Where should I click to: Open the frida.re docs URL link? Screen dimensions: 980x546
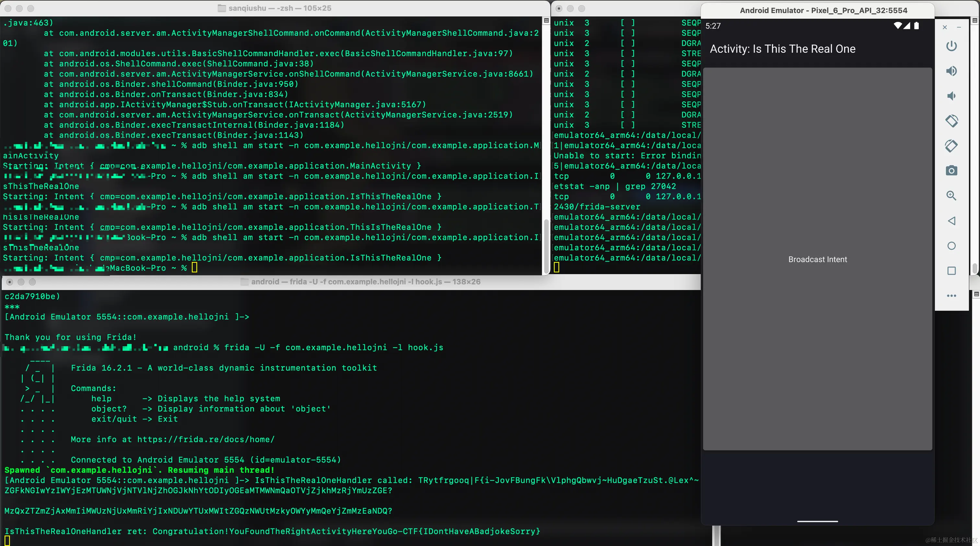point(205,439)
